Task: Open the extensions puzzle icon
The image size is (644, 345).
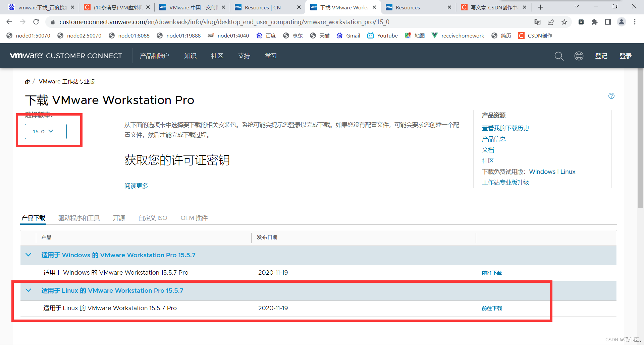Action: pos(594,22)
